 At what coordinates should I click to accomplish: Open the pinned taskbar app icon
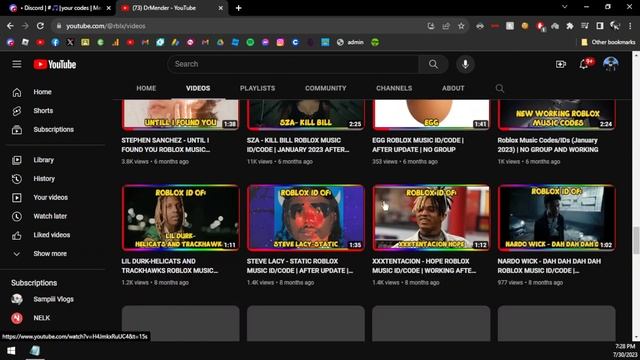point(35,351)
